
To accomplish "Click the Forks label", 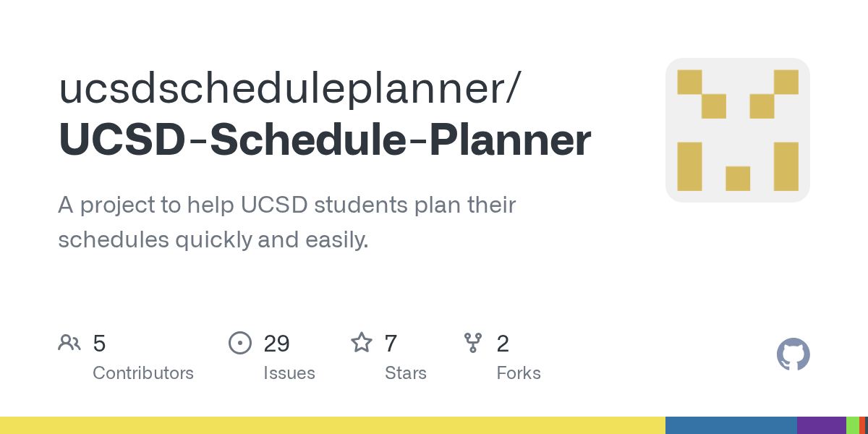I will click(x=519, y=373).
